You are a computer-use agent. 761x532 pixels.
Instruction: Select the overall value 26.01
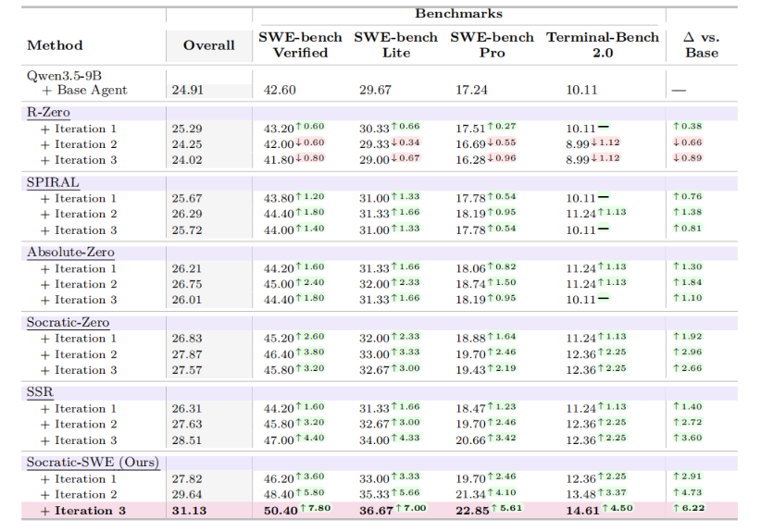(x=187, y=300)
